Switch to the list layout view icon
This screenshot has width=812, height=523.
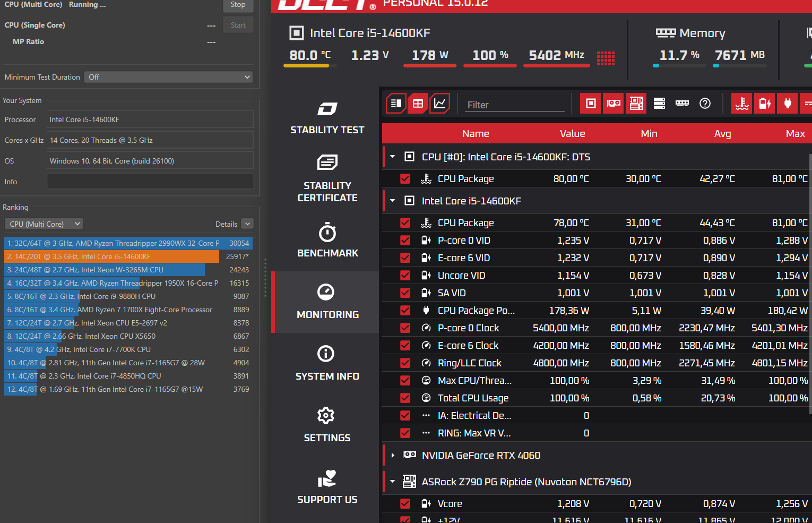396,104
